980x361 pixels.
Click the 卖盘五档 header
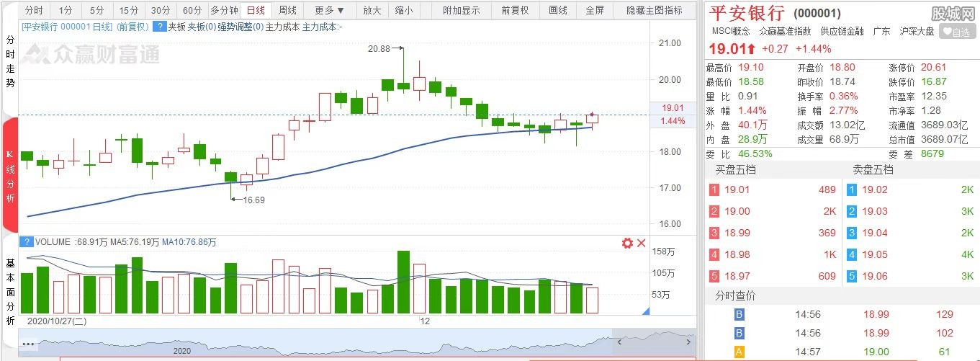click(873, 170)
